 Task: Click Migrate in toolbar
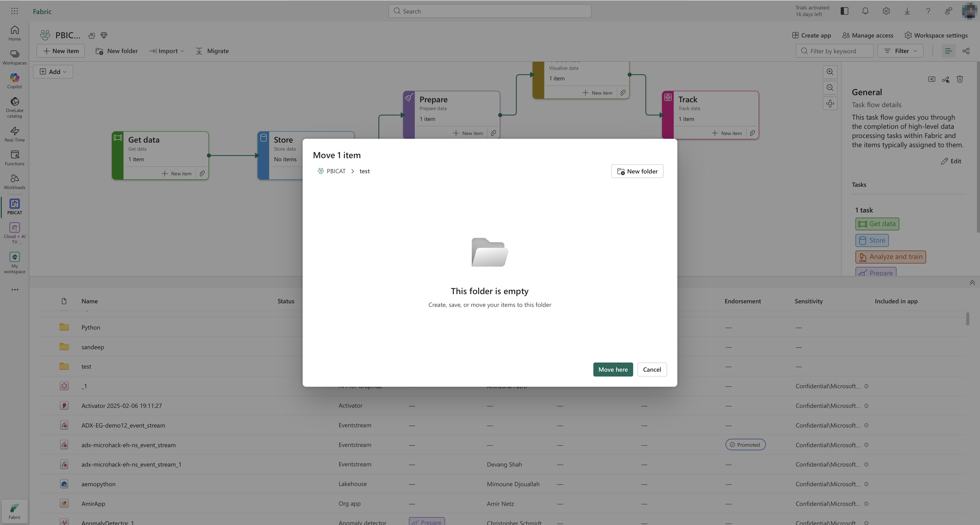coord(212,51)
